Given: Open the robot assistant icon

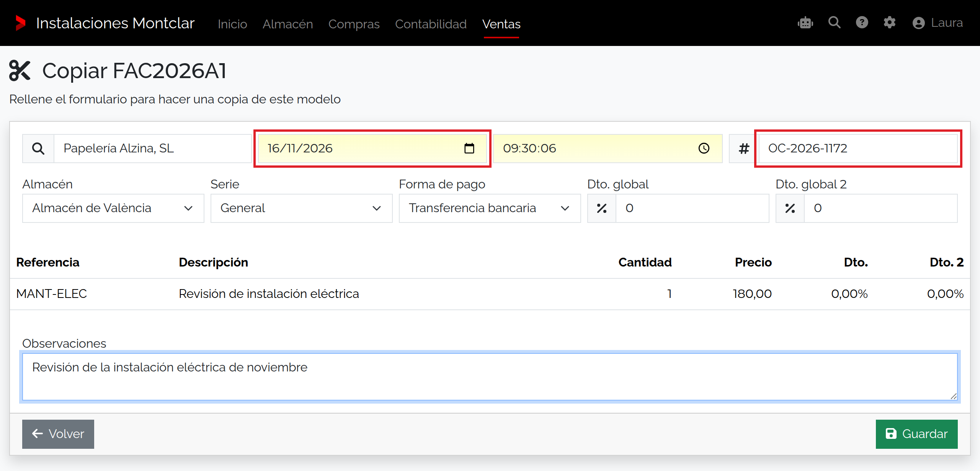Looking at the screenshot, I should [x=805, y=23].
